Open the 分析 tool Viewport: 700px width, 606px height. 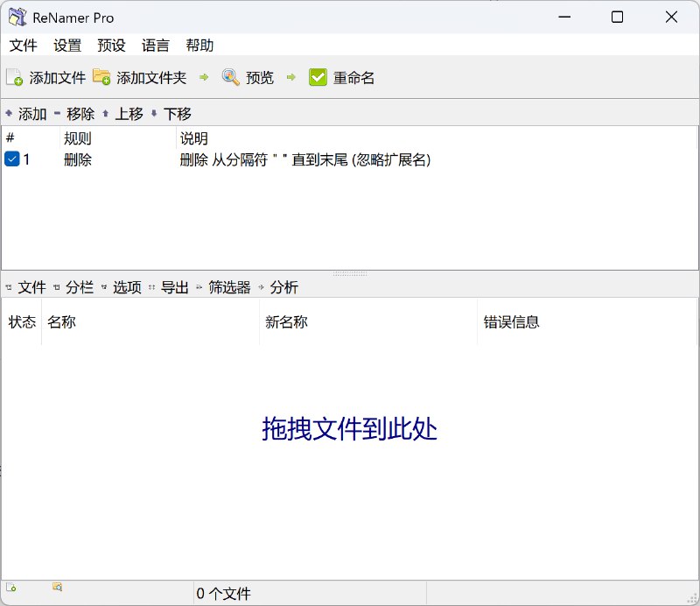point(283,287)
